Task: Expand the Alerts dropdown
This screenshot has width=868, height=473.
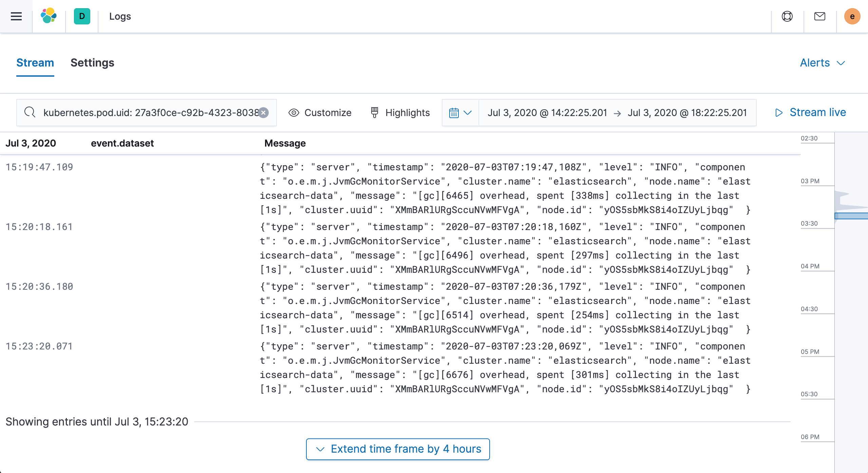Action: [x=823, y=63]
